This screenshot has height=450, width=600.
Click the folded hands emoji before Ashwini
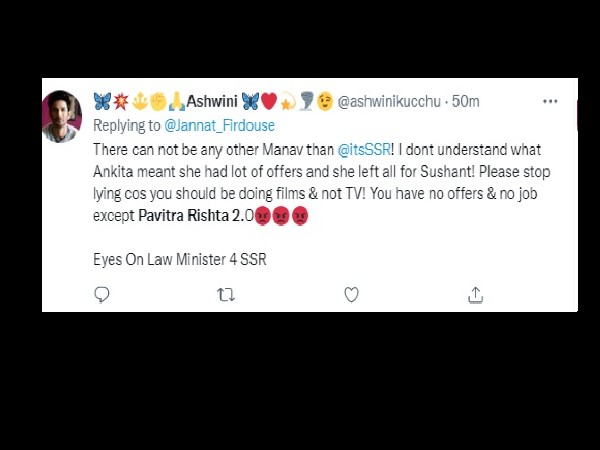point(177,101)
